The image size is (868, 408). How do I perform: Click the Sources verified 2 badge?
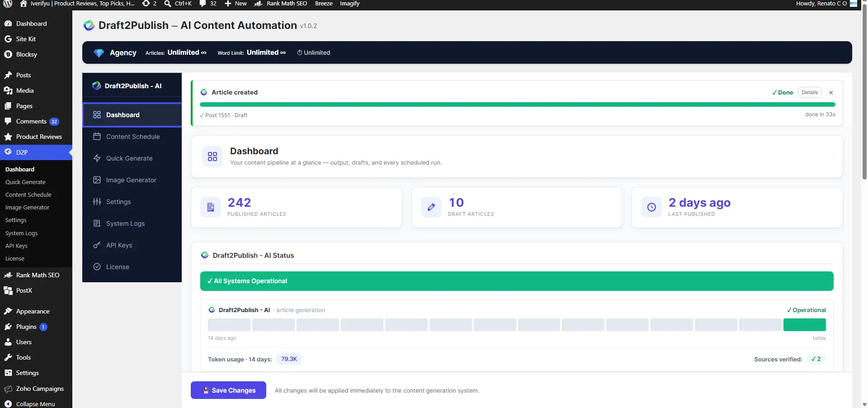[816, 359]
